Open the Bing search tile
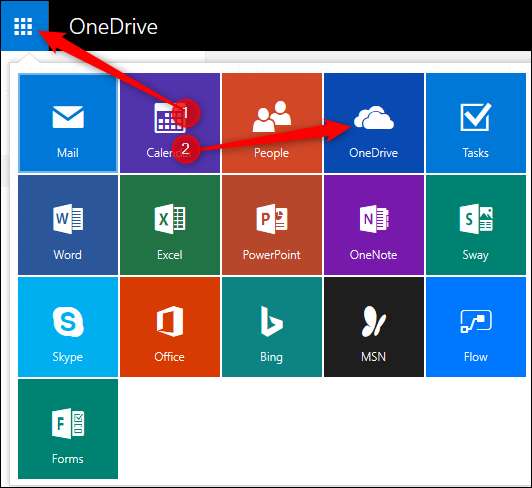This screenshot has height=488, width=532. [272, 327]
